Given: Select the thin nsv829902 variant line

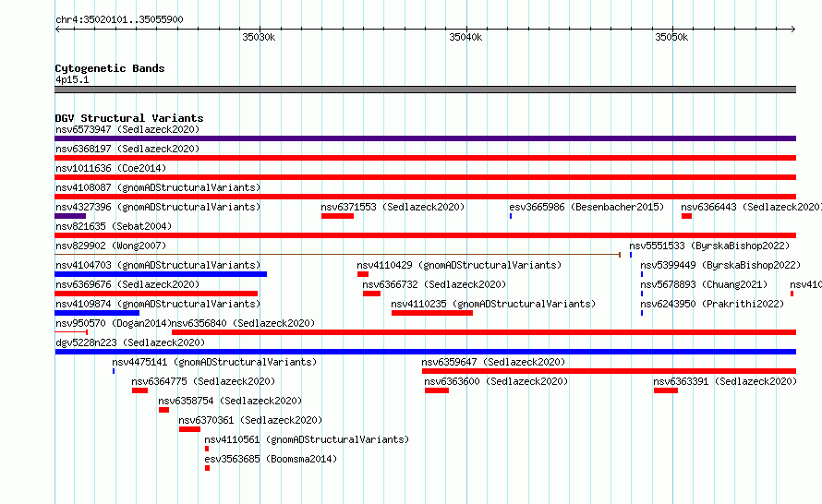Looking at the screenshot, I should click(x=338, y=255).
